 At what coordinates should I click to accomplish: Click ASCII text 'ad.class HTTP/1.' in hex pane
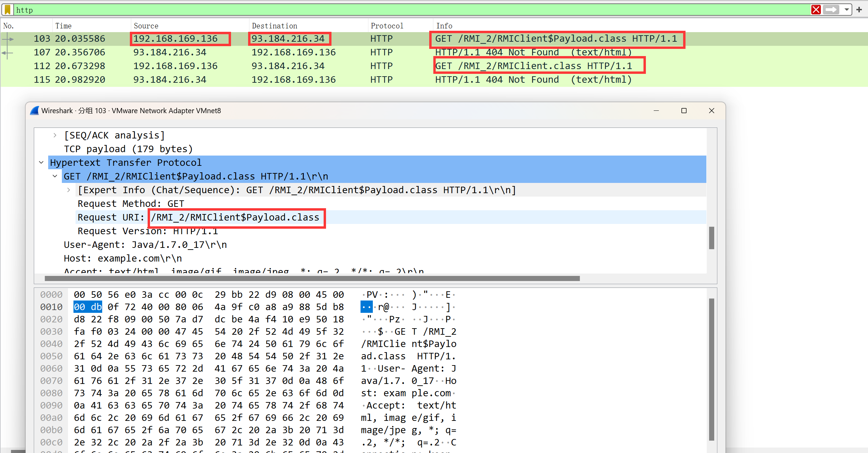[x=408, y=356]
